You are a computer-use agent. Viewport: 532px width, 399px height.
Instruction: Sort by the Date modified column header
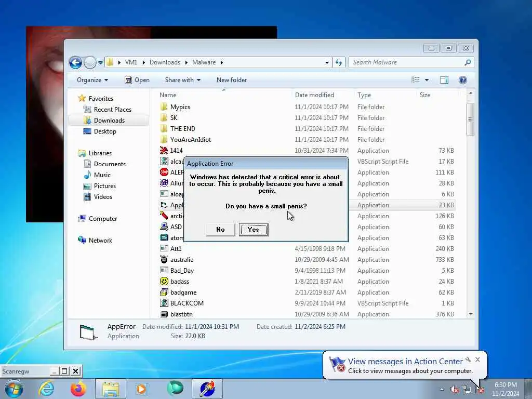pyautogui.click(x=314, y=95)
